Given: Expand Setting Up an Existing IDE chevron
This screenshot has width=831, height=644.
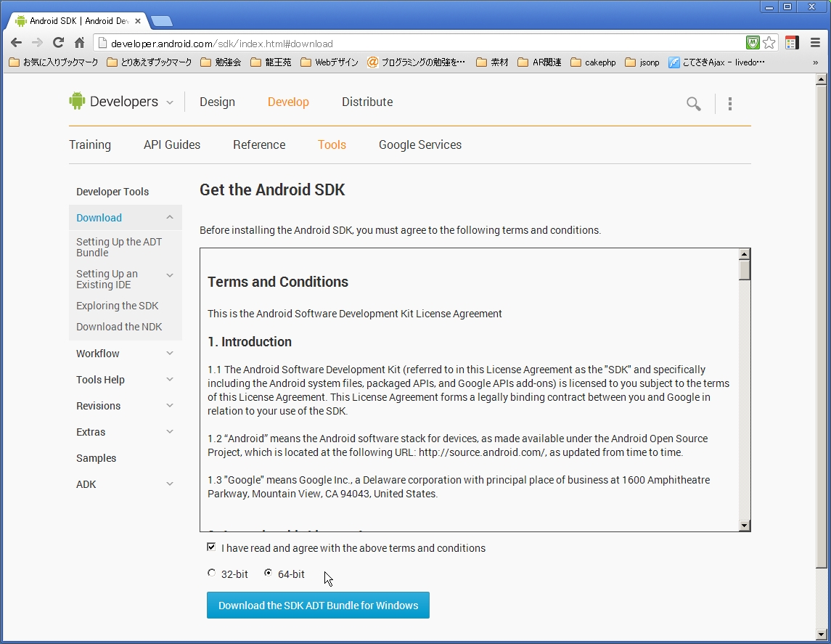Looking at the screenshot, I should coord(170,275).
